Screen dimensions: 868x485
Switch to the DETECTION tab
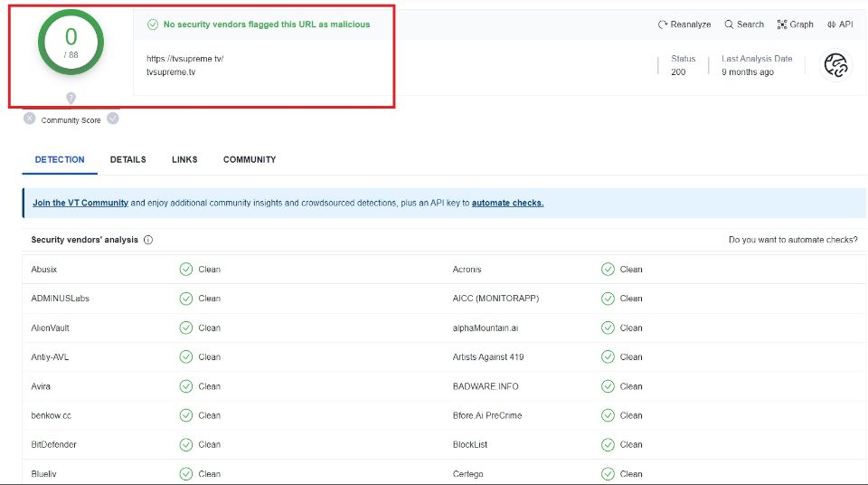[60, 159]
